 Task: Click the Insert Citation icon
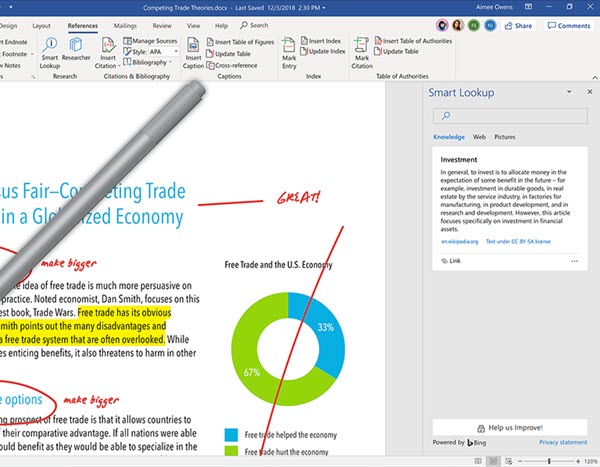click(108, 45)
